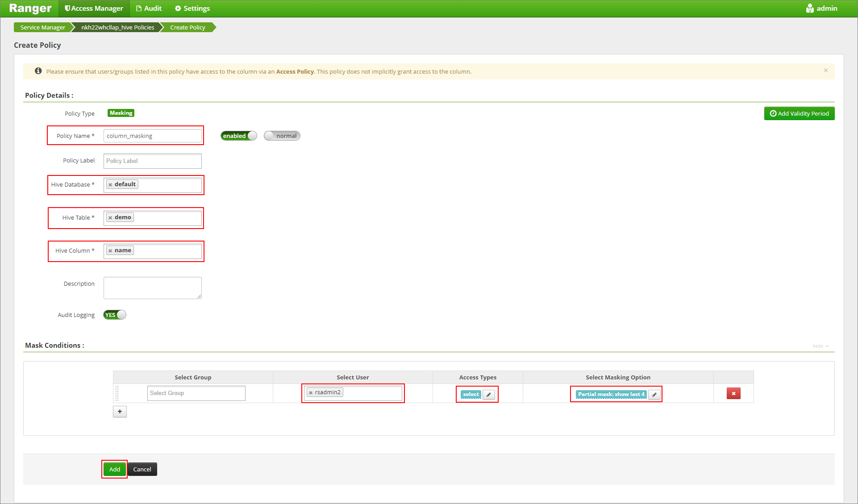Screen dimensions: 858x504
Task: Click the Add button to save policy
Action: click(115, 469)
